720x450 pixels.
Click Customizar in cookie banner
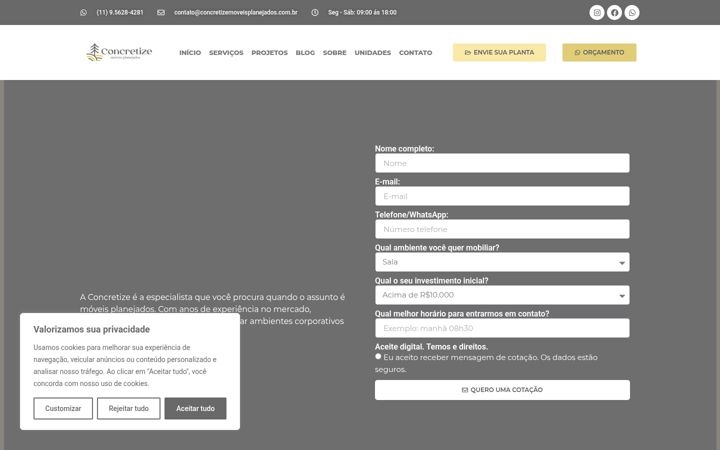click(x=63, y=408)
